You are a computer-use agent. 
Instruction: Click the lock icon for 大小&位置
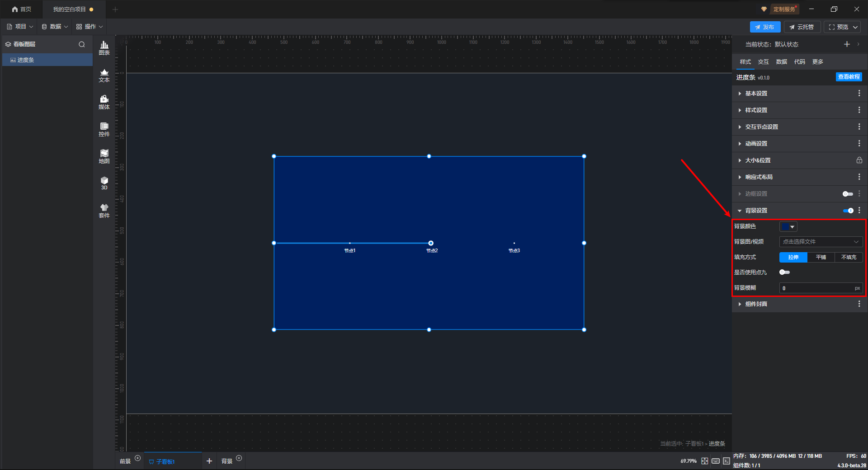click(x=859, y=160)
